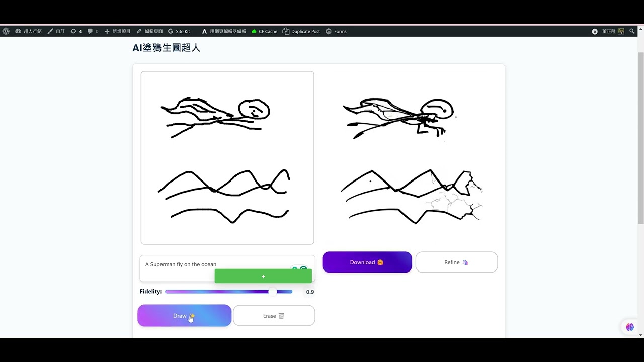The width and height of the screenshot is (644, 362).
Task: Open the admin bar search magnifier
Action: pos(632,31)
